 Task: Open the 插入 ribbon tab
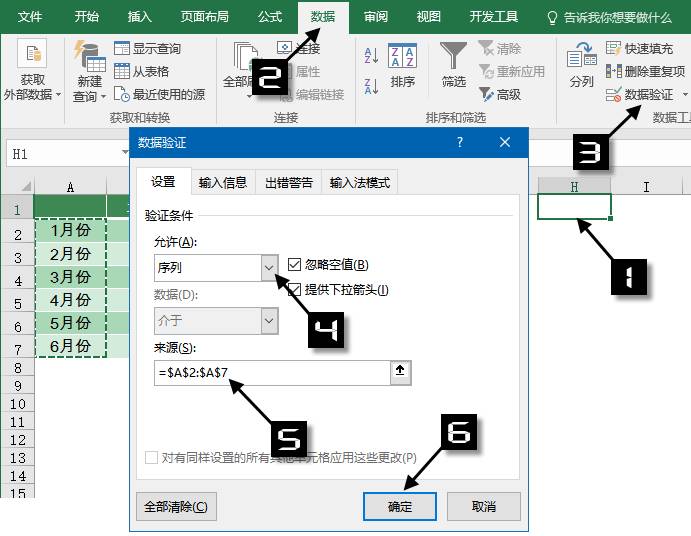(139, 17)
